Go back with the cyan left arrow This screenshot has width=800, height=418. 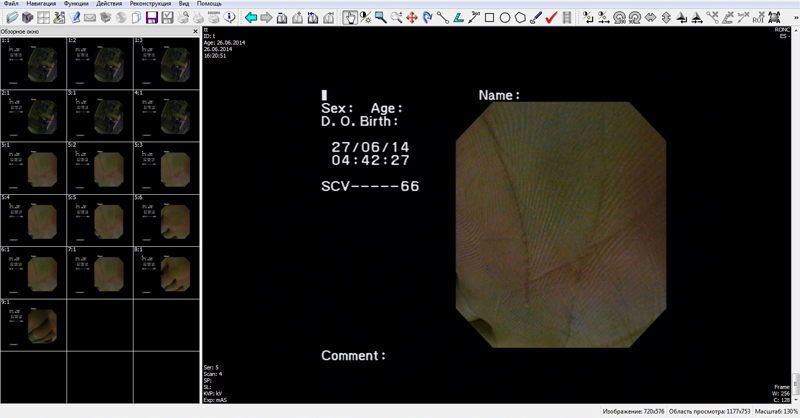click(x=251, y=18)
